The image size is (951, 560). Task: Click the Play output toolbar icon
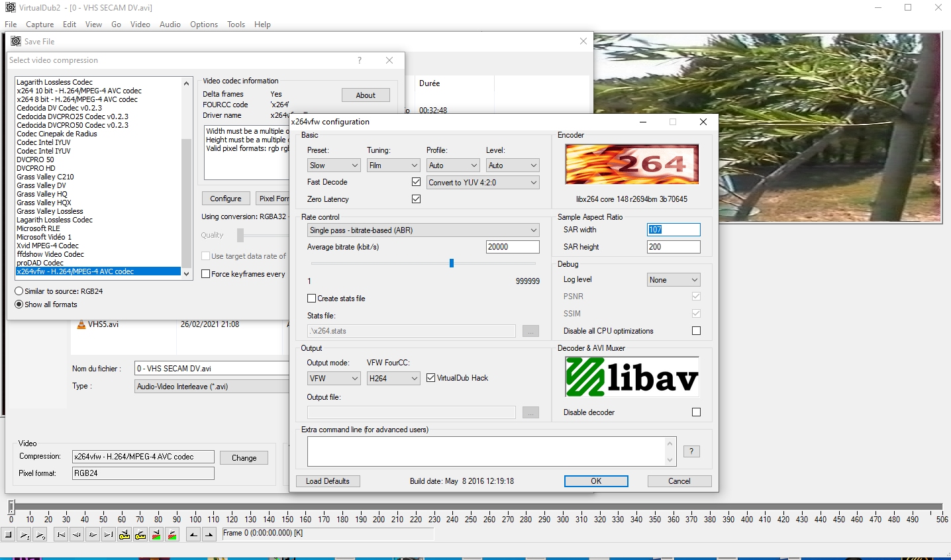point(40,535)
